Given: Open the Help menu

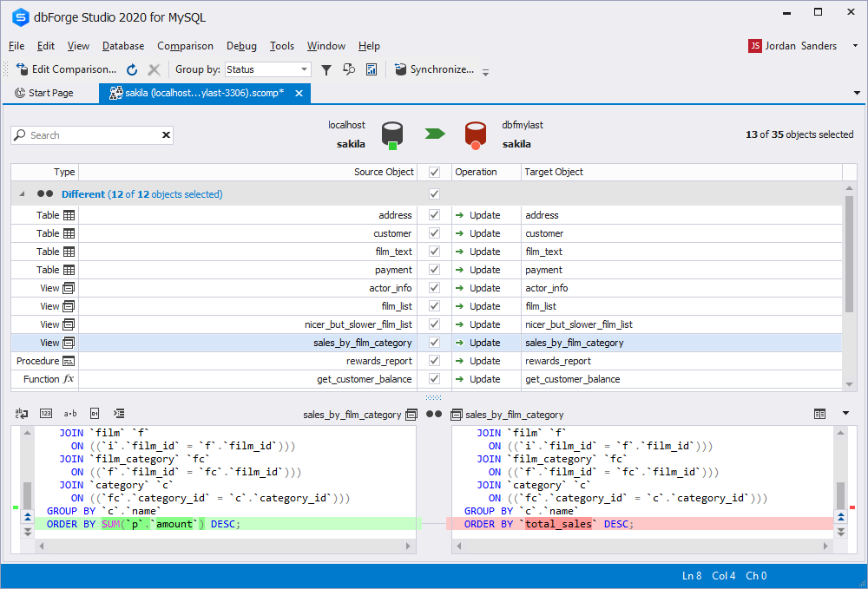Looking at the screenshot, I should [369, 46].
